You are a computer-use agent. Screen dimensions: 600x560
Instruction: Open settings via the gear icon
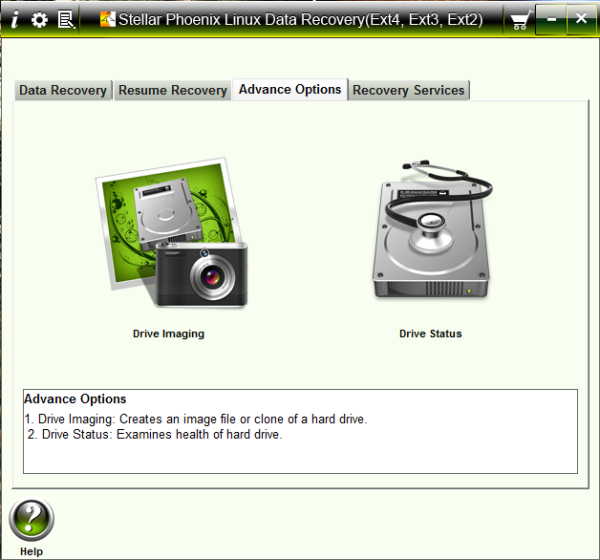tap(39, 19)
